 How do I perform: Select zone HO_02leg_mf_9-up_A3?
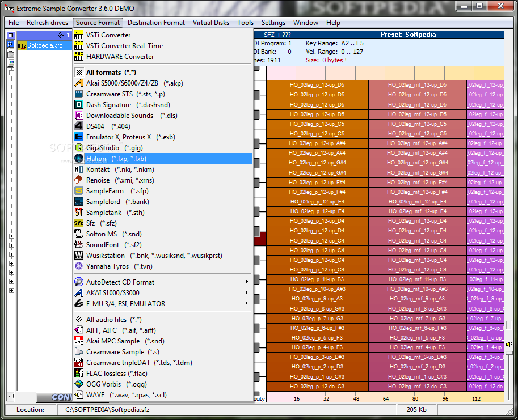pos(417,299)
